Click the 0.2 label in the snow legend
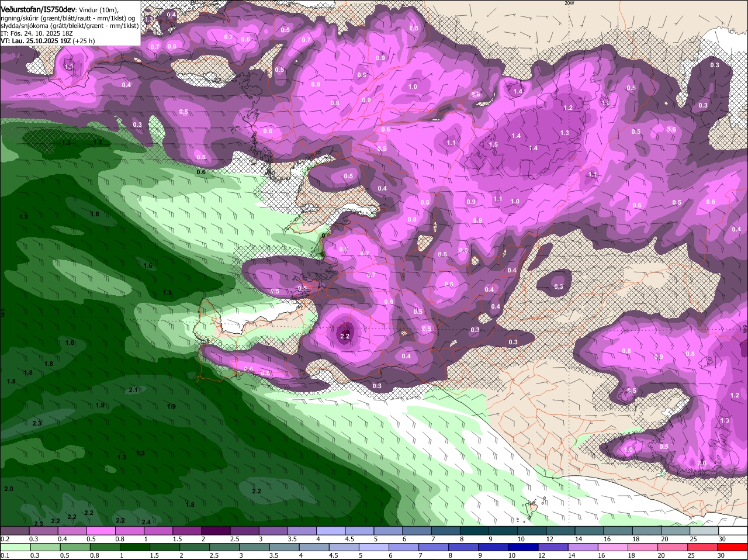 (x=5, y=539)
